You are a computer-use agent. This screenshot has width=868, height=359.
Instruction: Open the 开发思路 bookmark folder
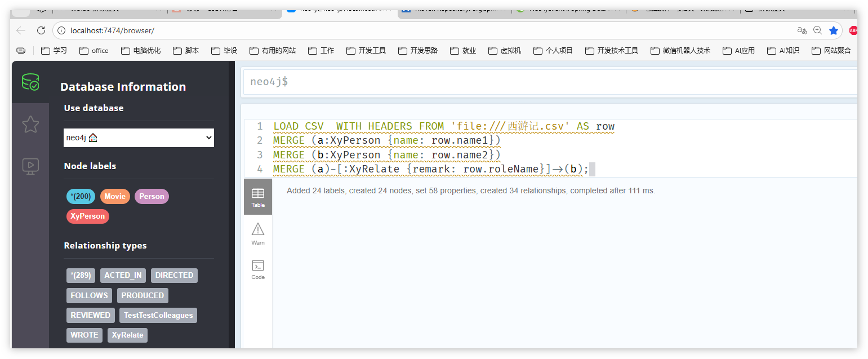pos(418,50)
